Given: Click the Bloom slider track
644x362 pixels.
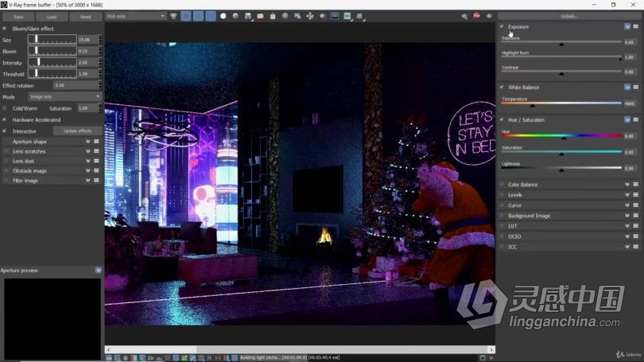Looking at the screenshot, I should (x=52, y=51).
